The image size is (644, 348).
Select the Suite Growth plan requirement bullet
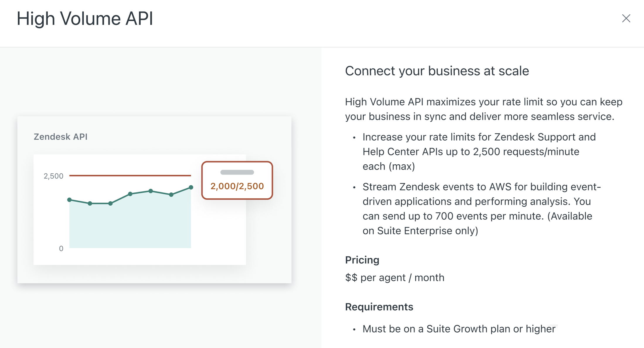pyautogui.click(x=459, y=329)
